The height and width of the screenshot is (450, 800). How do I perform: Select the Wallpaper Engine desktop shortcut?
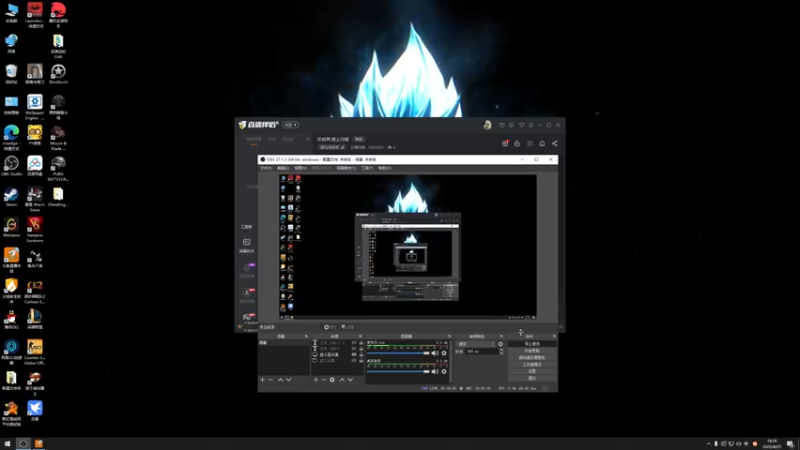[x=35, y=106]
